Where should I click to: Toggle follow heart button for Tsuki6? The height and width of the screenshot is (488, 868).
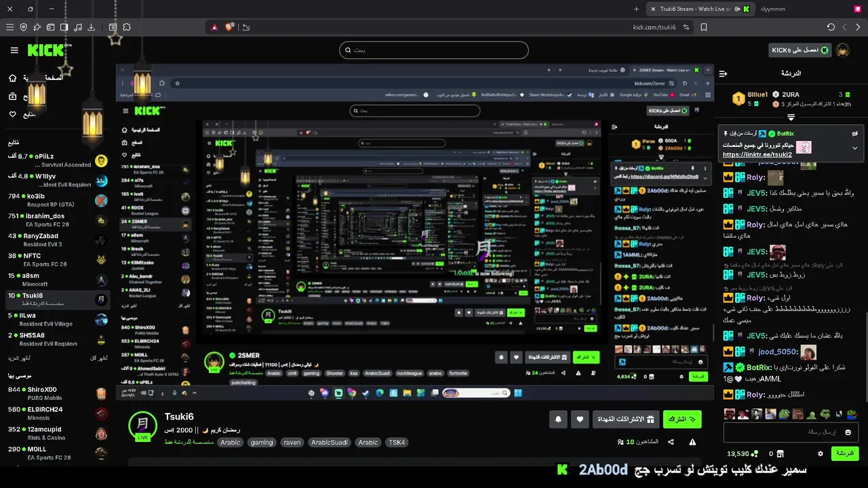[x=580, y=420]
